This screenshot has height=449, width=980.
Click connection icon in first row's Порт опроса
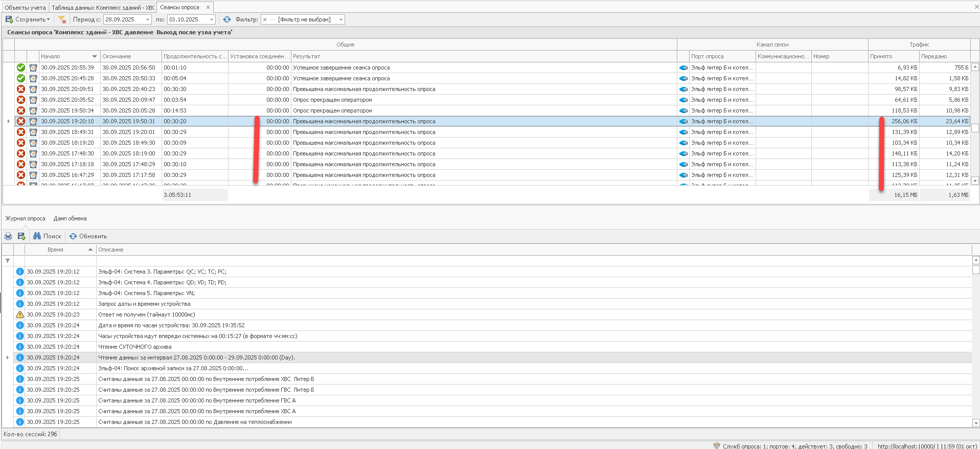coord(683,68)
